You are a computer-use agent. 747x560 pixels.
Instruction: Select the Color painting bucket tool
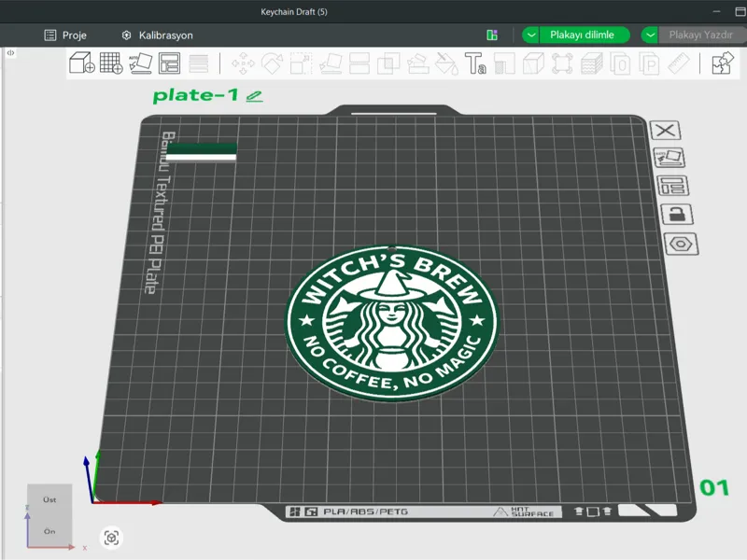point(447,63)
